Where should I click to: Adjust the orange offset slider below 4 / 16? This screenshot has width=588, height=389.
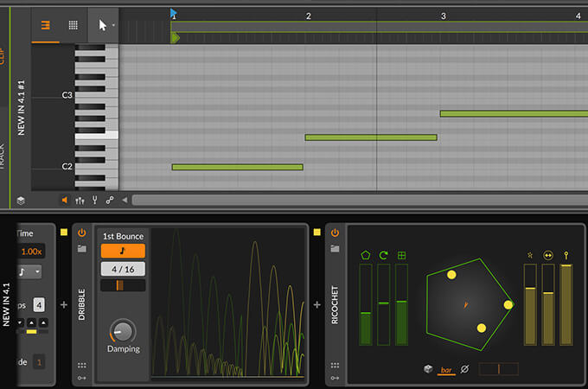pos(123,285)
